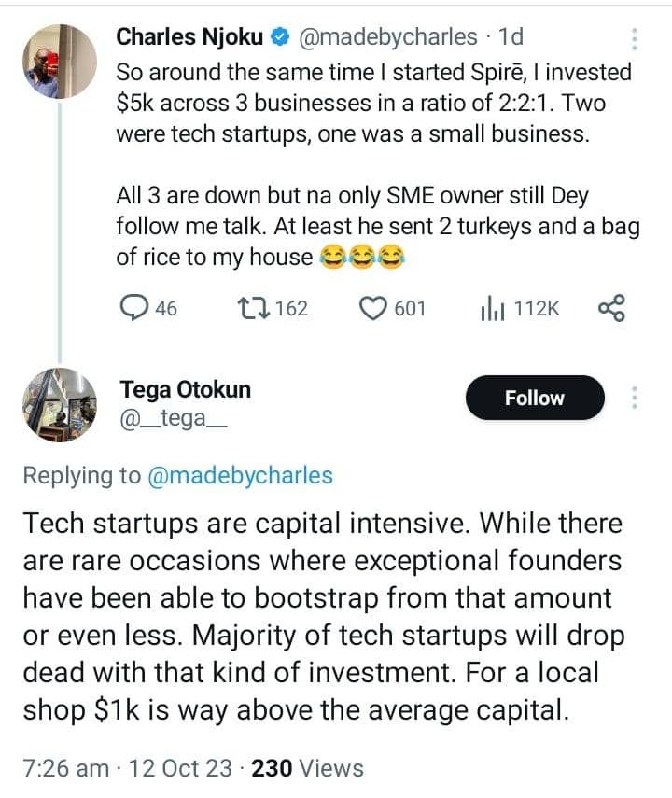Open Charles Njoku's profile picture
The image size is (672, 798).
pyautogui.click(x=60, y=60)
